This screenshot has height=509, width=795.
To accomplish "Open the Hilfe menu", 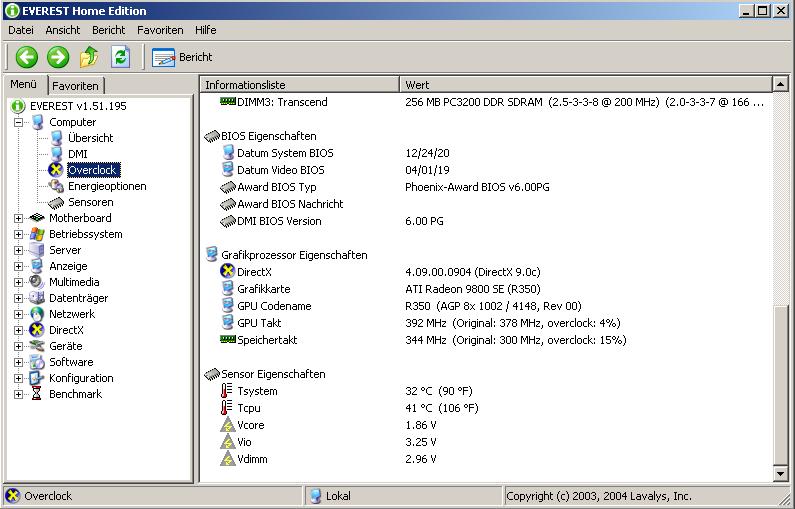I will (x=206, y=30).
